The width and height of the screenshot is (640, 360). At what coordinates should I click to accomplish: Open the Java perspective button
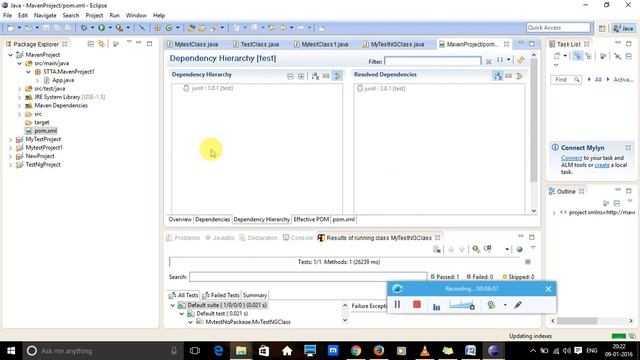[624, 28]
